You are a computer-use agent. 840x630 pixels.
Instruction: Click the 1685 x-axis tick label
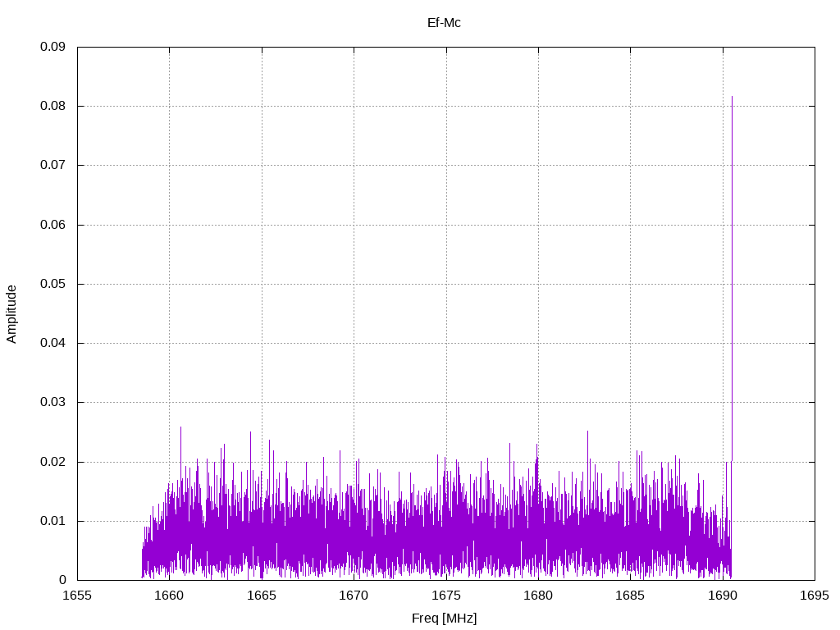631,596
